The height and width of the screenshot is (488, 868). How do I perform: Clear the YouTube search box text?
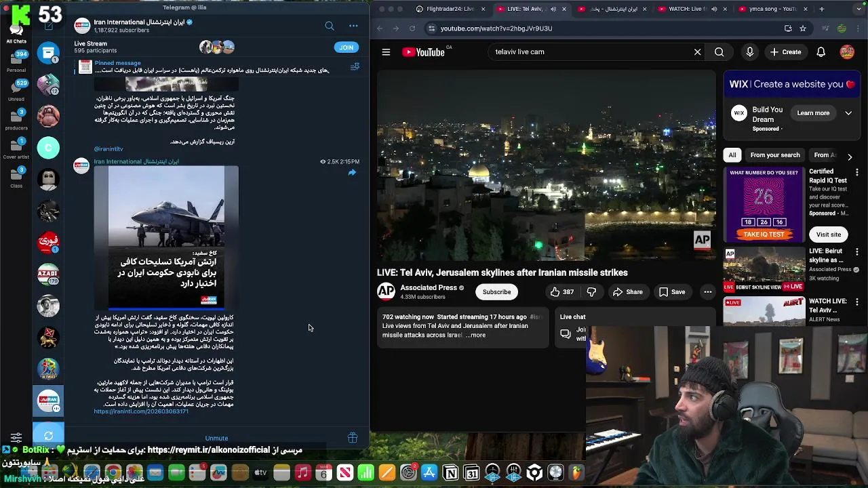[697, 52]
